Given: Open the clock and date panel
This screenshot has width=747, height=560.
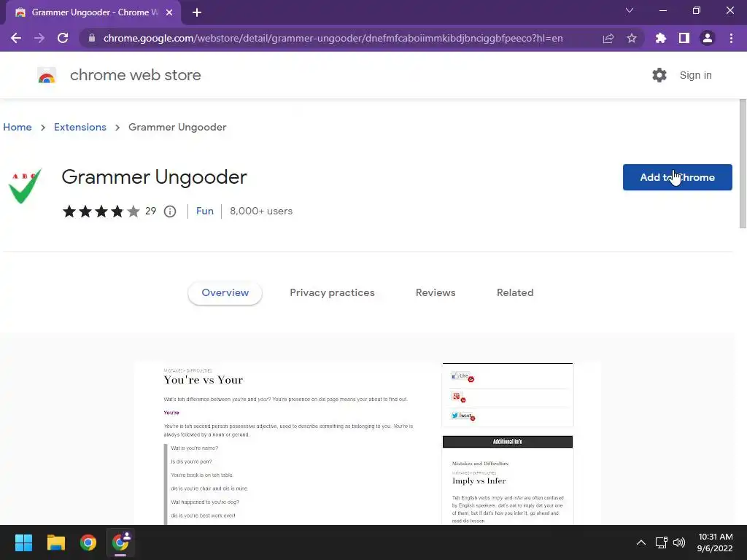Looking at the screenshot, I should [x=715, y=542].
